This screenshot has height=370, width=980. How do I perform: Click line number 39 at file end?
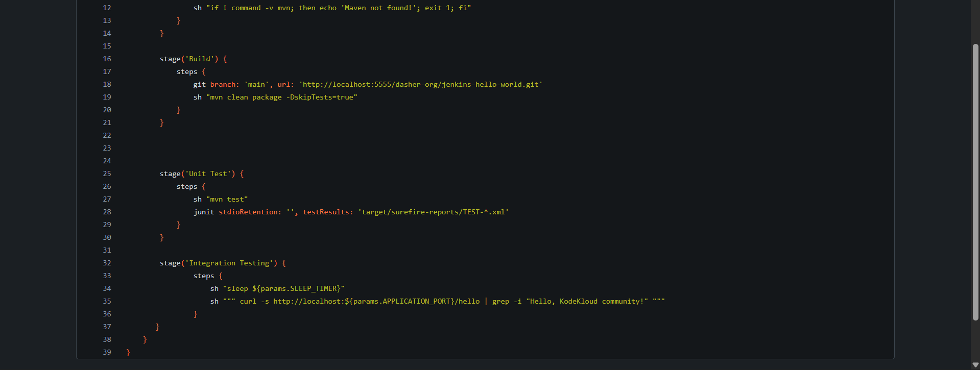coord(107,352)
